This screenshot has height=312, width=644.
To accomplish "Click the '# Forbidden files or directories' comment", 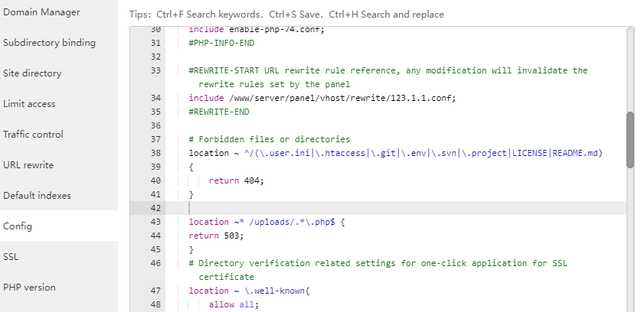I will 269,139.
